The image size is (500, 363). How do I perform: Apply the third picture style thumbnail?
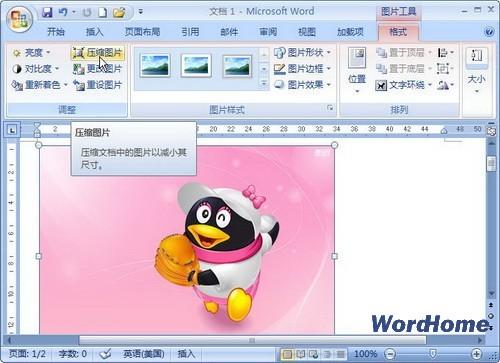coord(237,66)
